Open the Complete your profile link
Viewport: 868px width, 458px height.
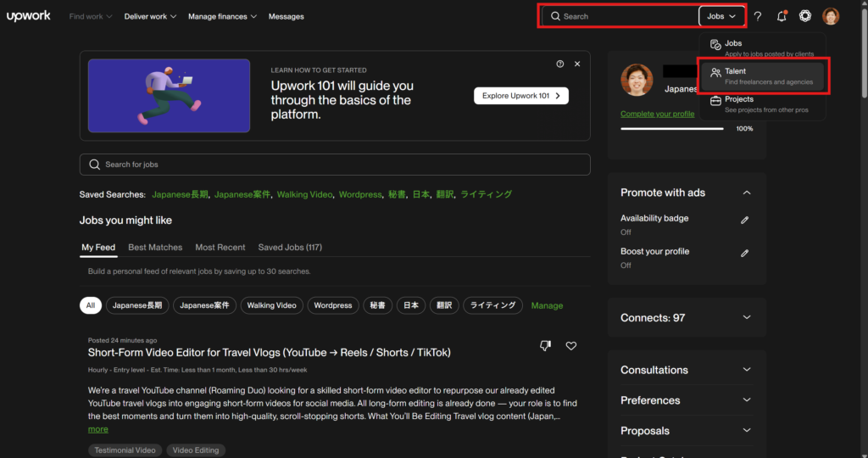click(x=656, y=114)
